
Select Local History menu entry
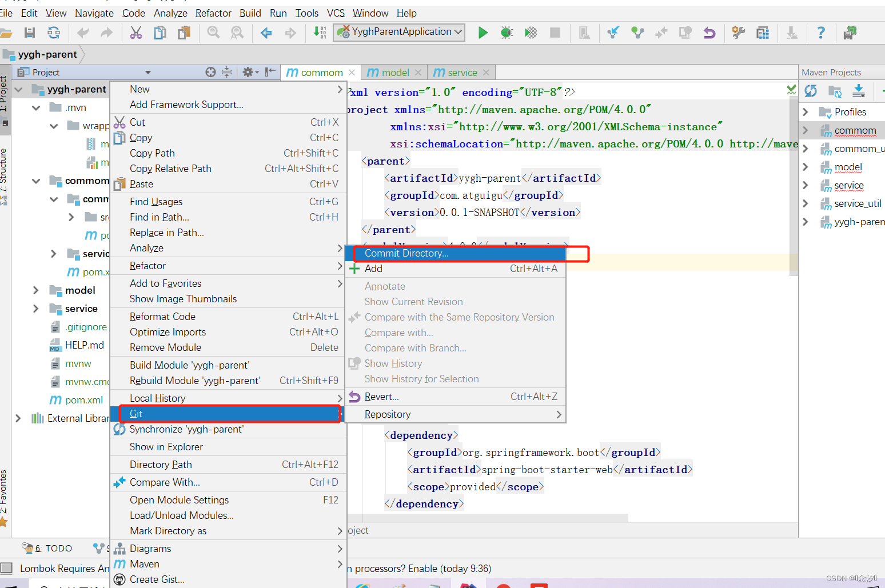pyautogui.click(x=228, y=398)
